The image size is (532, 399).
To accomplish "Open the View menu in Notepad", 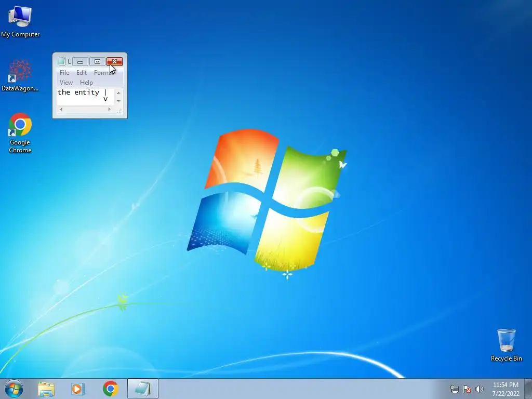I will (x=66, y=83).
